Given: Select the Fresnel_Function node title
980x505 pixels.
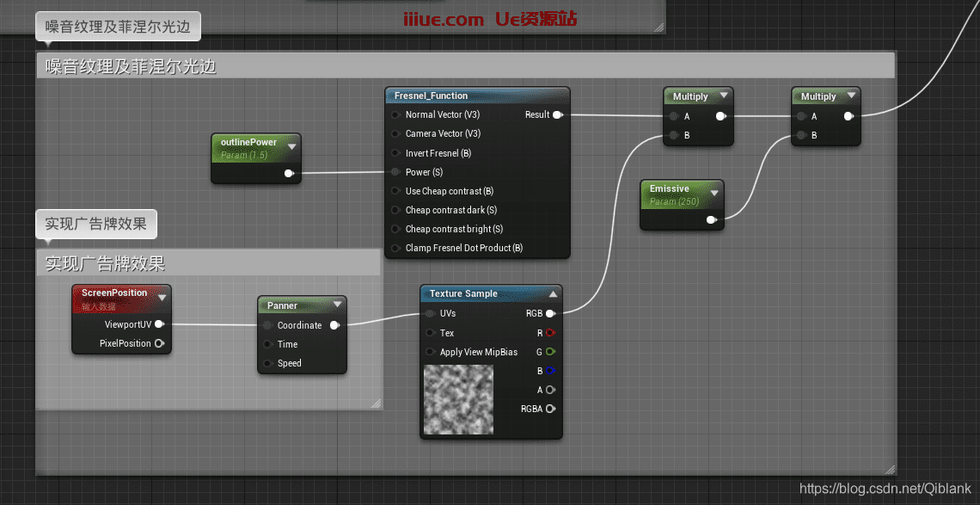Looking at the screenshot, I should click(431, 95).
